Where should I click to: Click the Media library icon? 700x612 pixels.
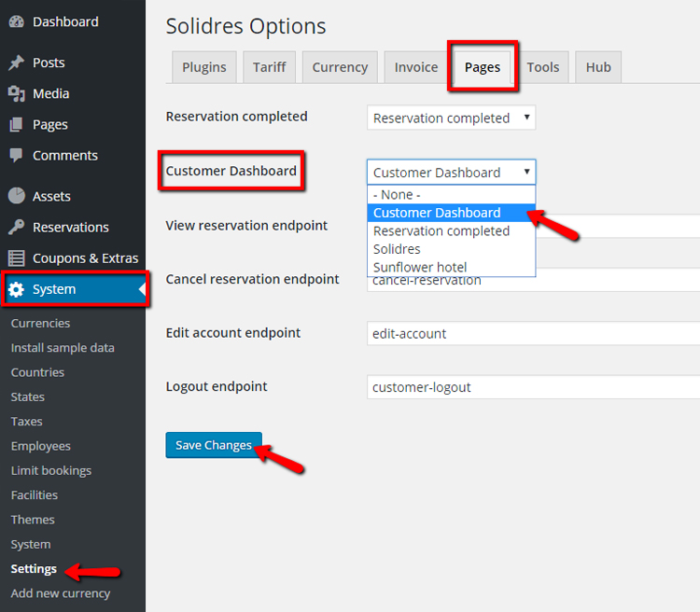pos(17,93)
